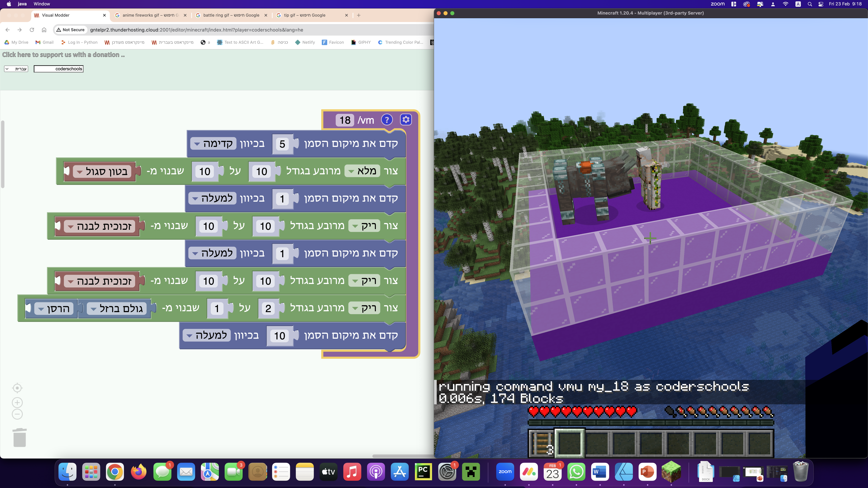Open the App Store in the dock
868x488 pixels.
click(x=400, y=472)
